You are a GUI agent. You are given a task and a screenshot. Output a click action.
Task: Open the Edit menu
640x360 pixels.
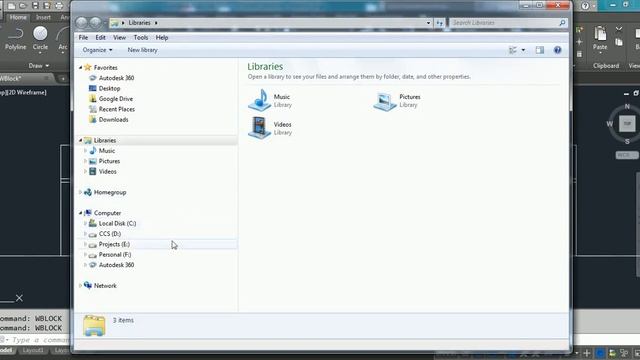(x=100, y=38)
